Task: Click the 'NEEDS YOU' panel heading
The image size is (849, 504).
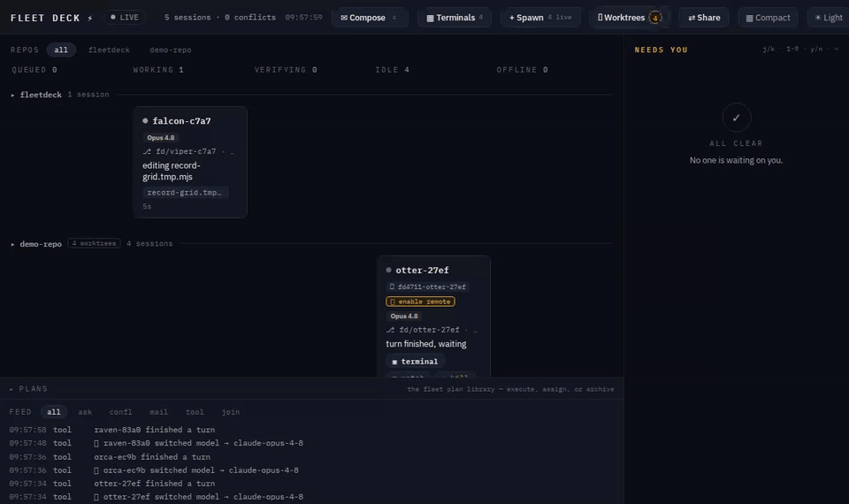Action: 662,50
